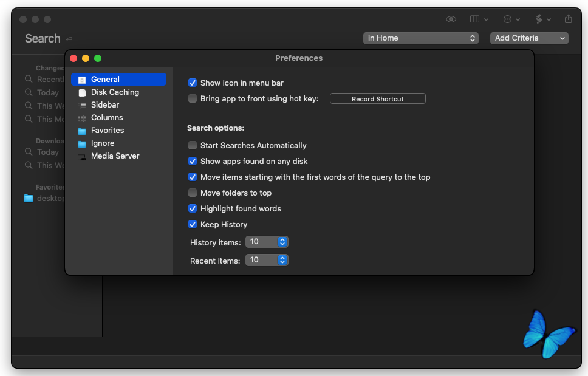Click the ellipsis action menu icon
Viewport: 588px width, 376px height.
pos(508,19)
